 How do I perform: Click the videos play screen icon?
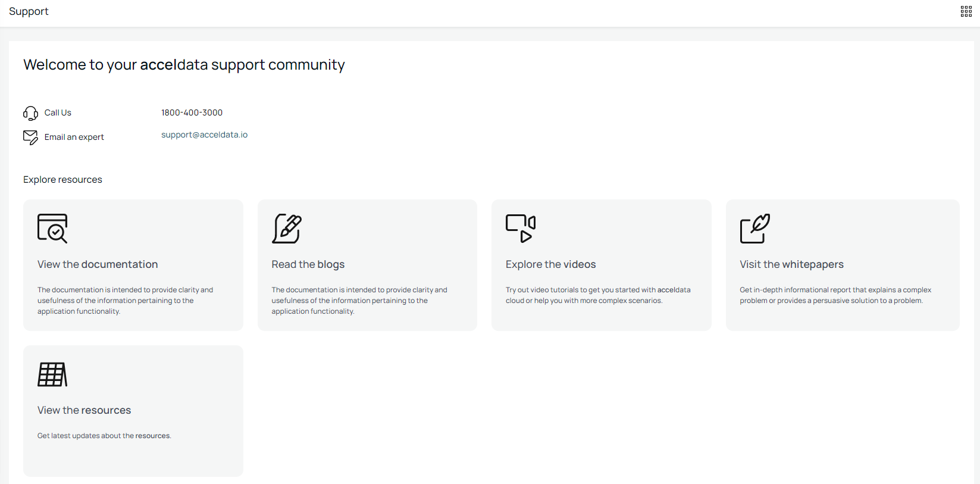pyautogui.click(x=521, y=229)
